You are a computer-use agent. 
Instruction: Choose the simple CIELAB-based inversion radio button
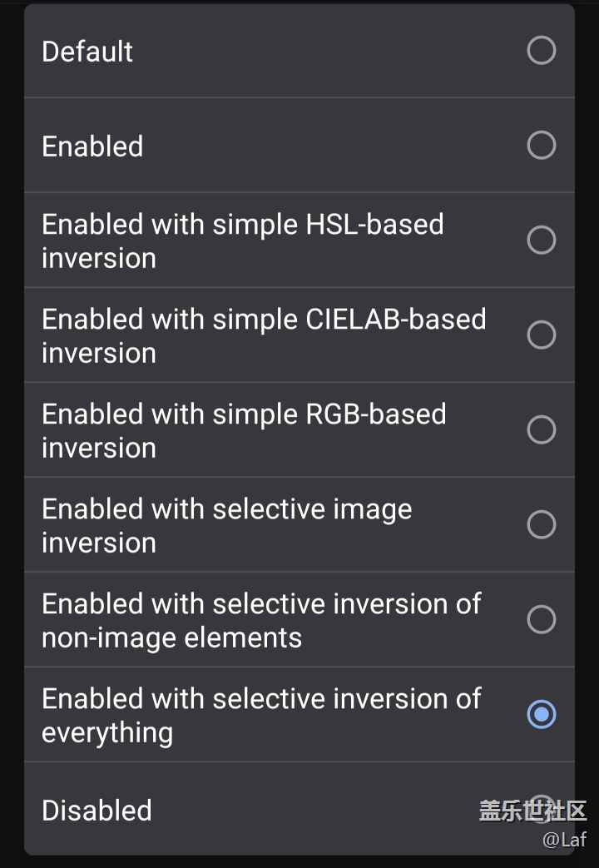pos(541,335)
